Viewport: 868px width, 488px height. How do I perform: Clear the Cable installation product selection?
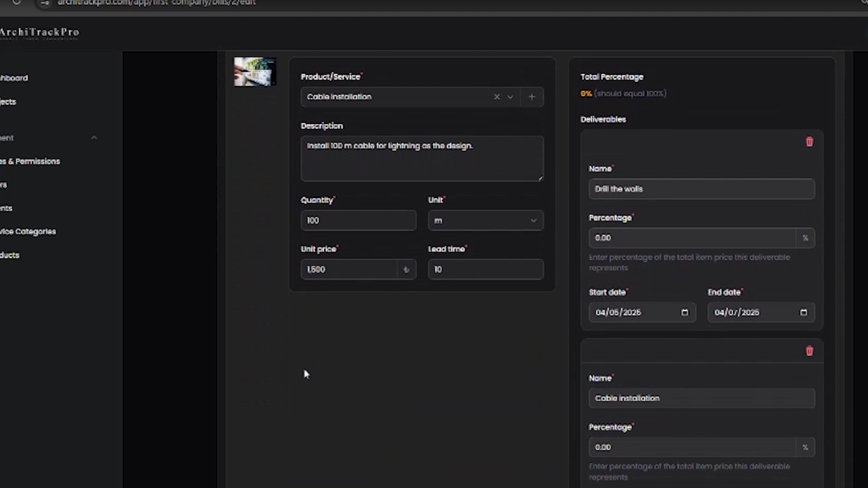[x=496, y=97]
